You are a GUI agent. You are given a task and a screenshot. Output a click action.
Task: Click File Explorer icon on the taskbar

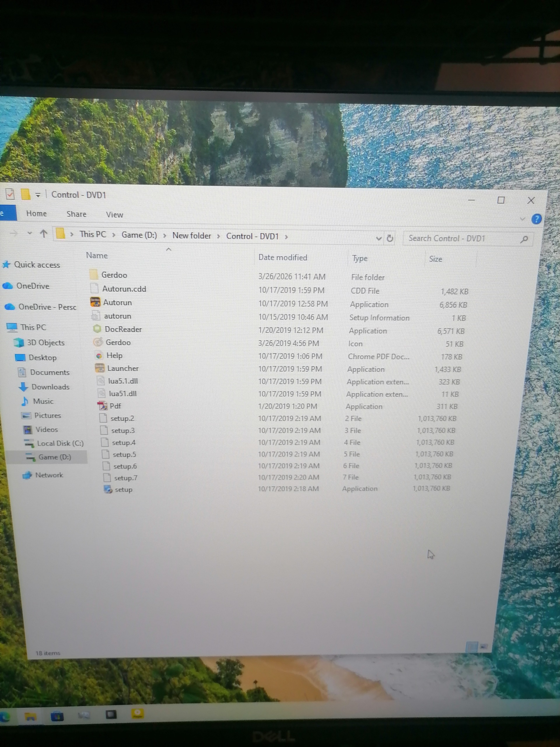point(30,716)
